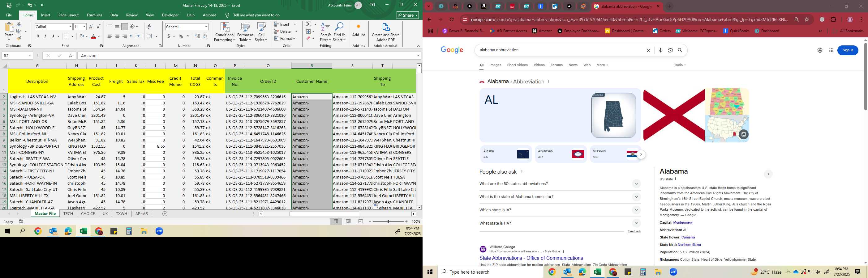Open Conditional Formatting menu
This screenshot has height=278, width=868.
coord(225,32)
